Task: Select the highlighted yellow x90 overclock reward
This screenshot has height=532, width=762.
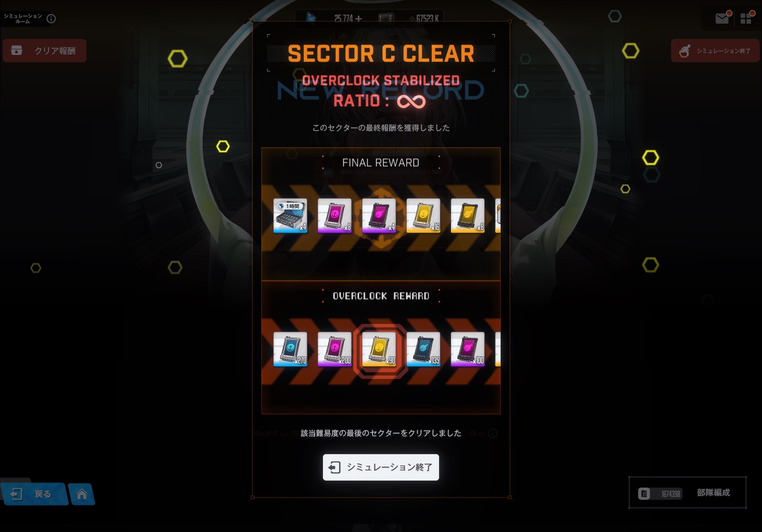Action: pos(379,349)
